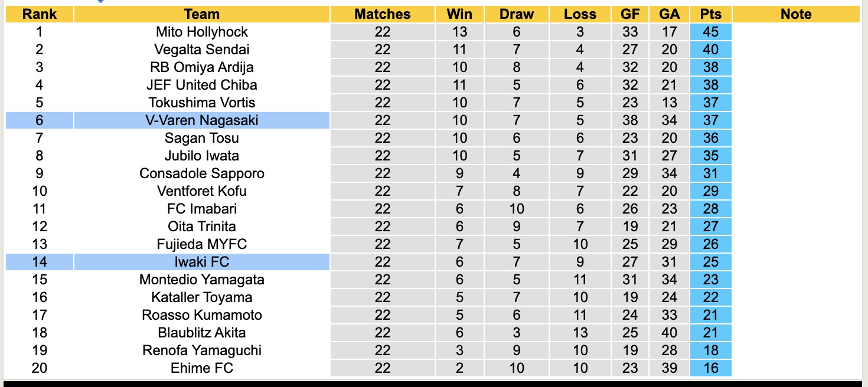Select the Draw column header

point(516,14)
